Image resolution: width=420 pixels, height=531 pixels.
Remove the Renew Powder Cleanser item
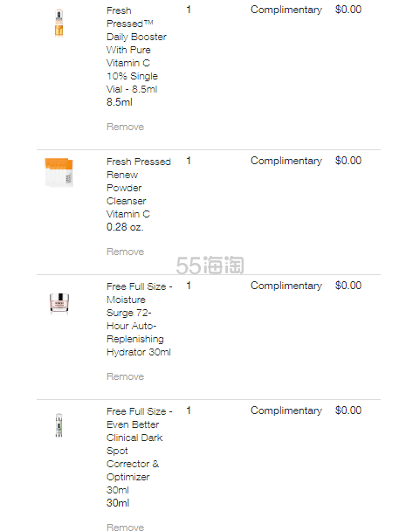click(126, 252)
